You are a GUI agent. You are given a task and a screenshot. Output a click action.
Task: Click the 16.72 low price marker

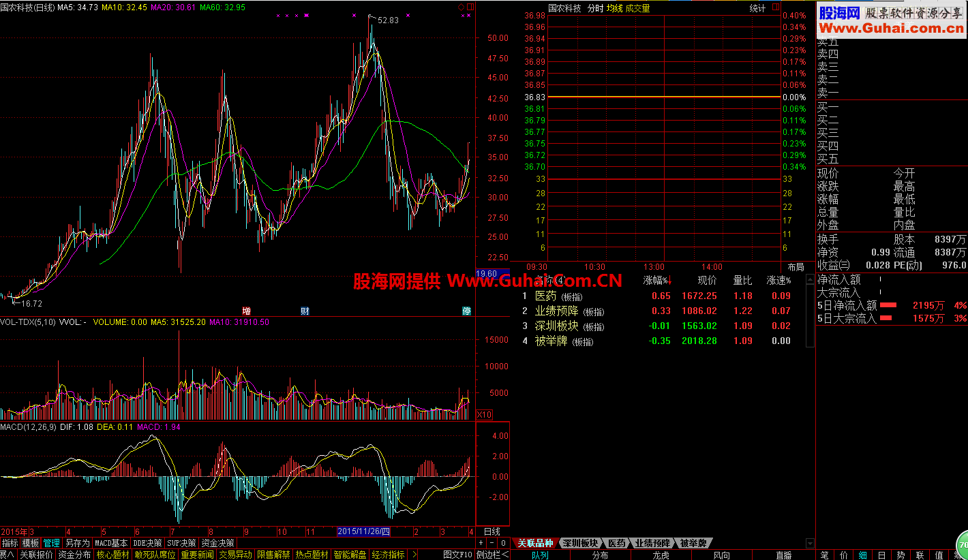pos(31,304)
